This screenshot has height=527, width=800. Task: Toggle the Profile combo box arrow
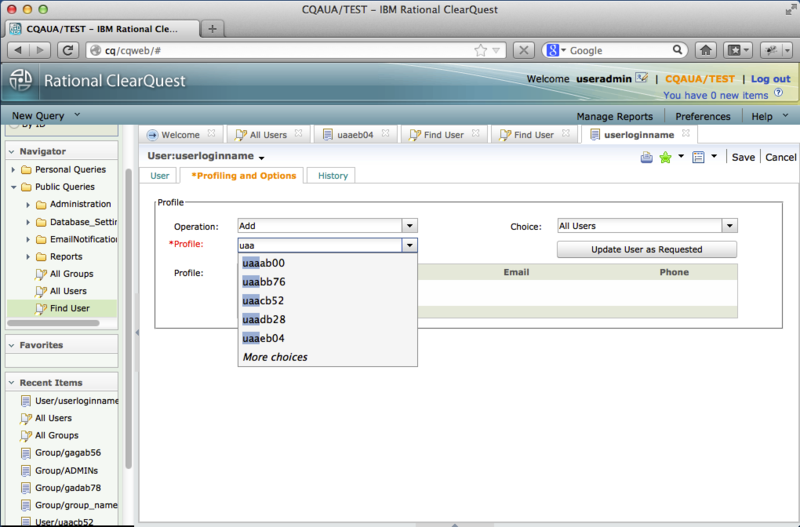(409, 245)
